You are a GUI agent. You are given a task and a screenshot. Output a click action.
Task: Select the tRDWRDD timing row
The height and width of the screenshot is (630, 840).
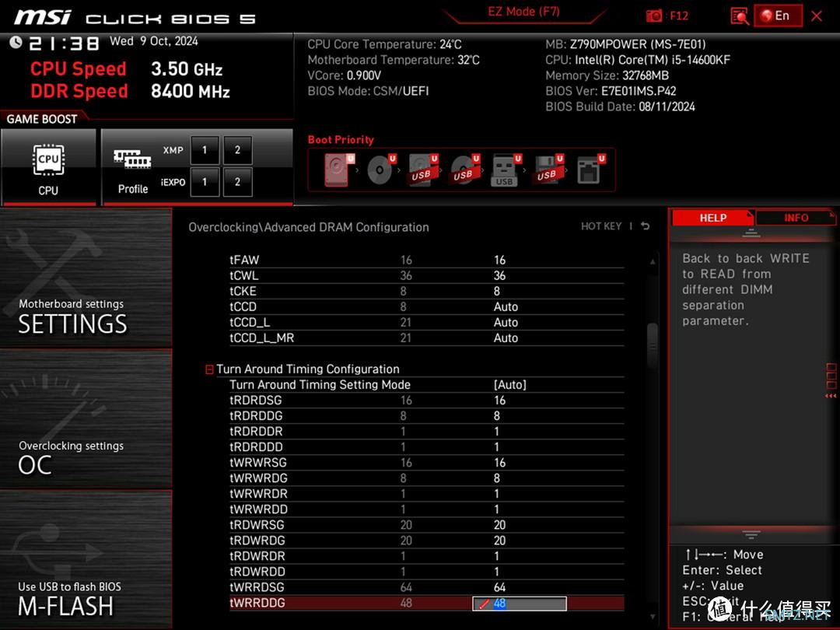coord(426,572)
